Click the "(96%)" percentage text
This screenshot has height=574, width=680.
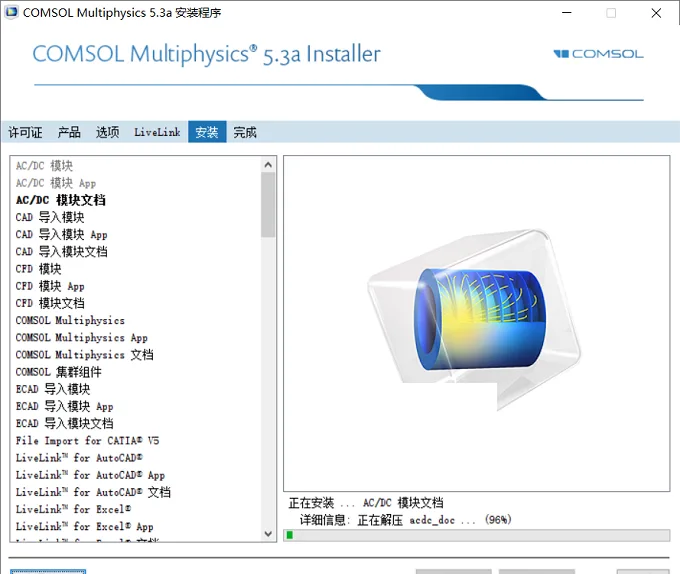tap(498, 519)
